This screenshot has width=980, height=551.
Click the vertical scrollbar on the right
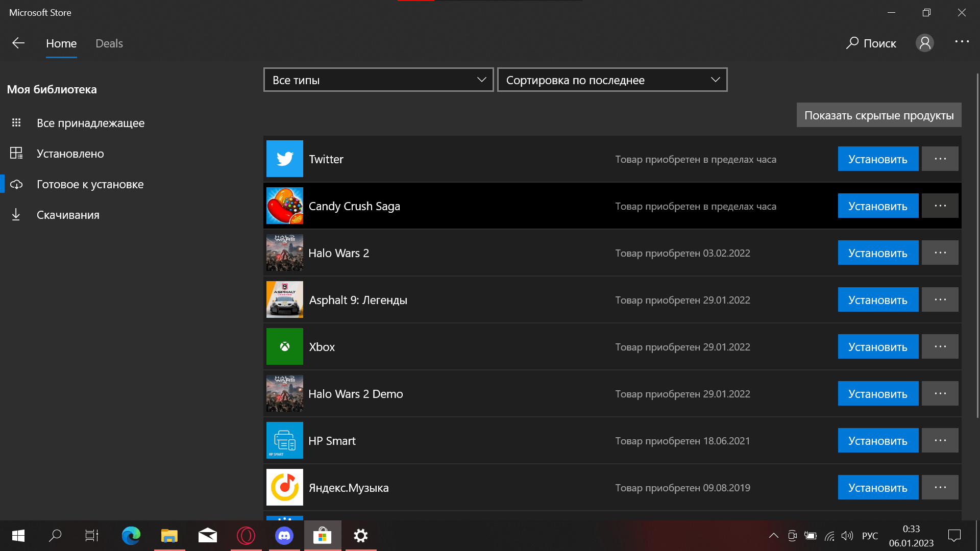[x=977, y=245]
